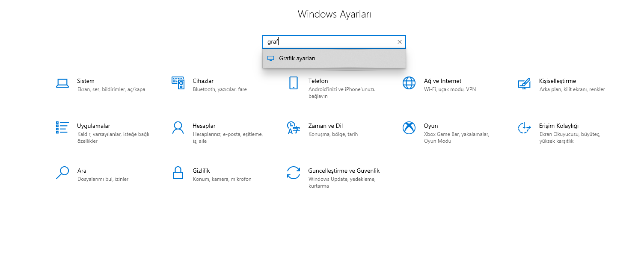Click the text 'Ekran, ses, bildirimler, aç/kapa'

[x=111, y=89]
